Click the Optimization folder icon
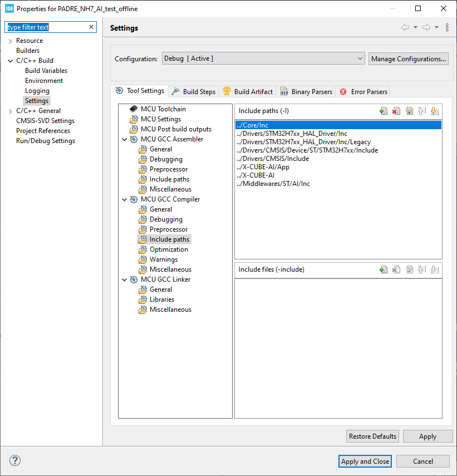Screen dimensions: 457x476 (142, 249)
